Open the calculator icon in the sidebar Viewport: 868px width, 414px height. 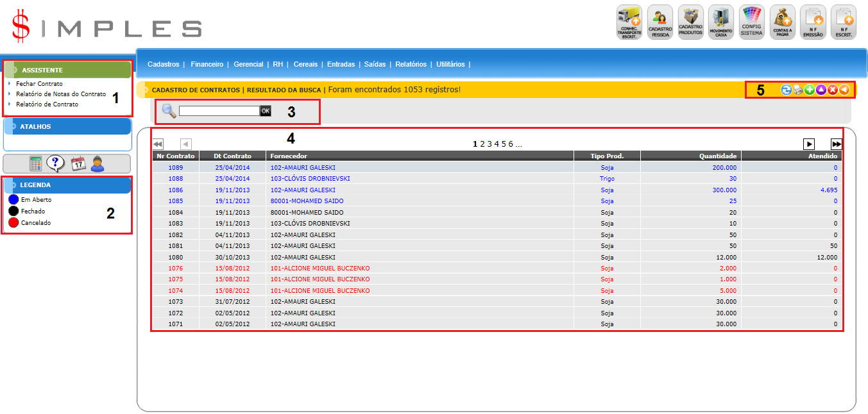coord(35,164)
